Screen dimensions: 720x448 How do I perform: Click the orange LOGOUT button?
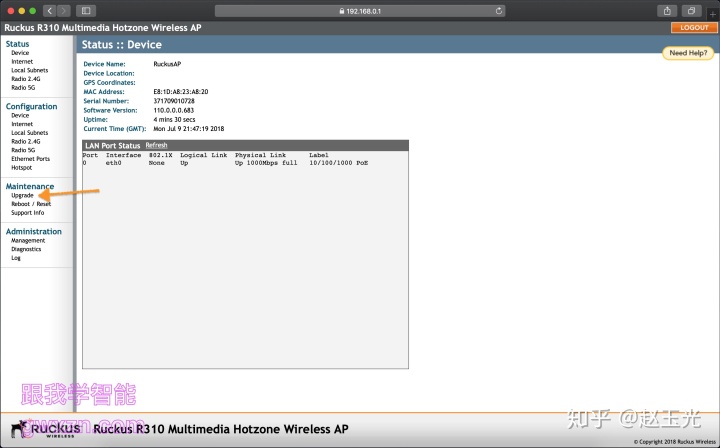tap(694, 28)
